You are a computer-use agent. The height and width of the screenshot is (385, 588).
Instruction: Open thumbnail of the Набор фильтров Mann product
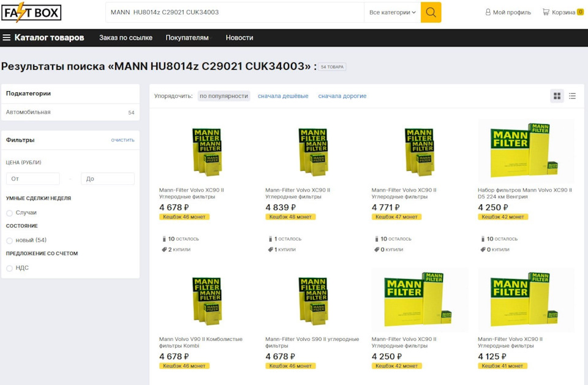(526, 151)
